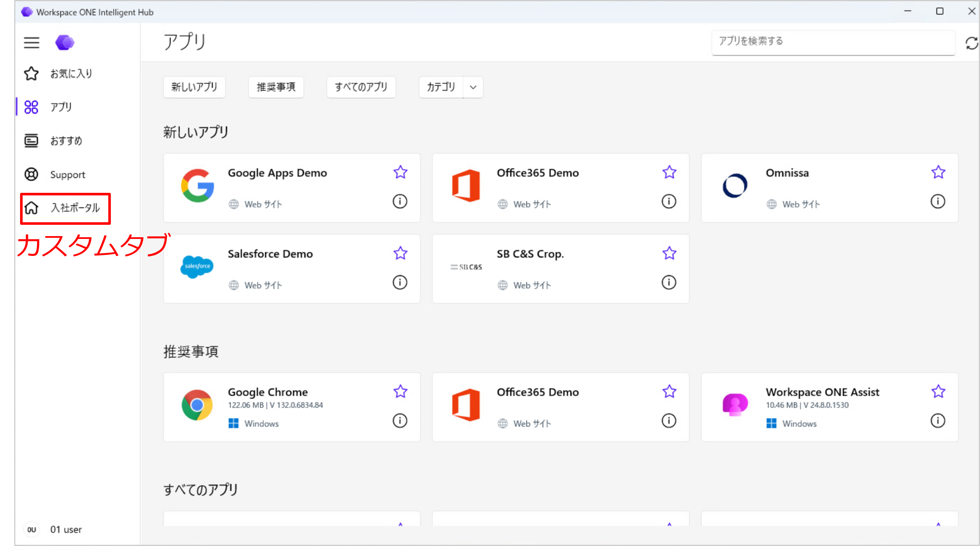Click the Salesforce cloud logo
This screenshot has width=980, height=546.
tap(197, 267)
